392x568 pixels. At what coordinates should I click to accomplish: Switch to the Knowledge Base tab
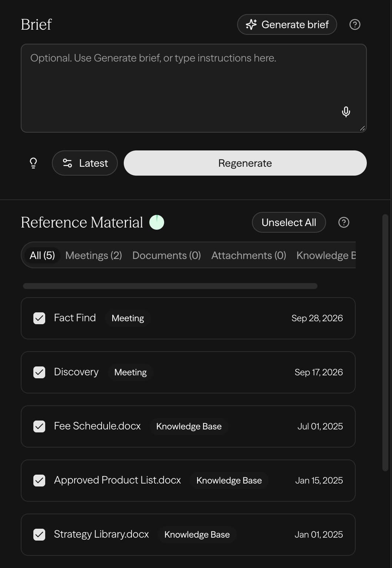[x=326, y=255]
